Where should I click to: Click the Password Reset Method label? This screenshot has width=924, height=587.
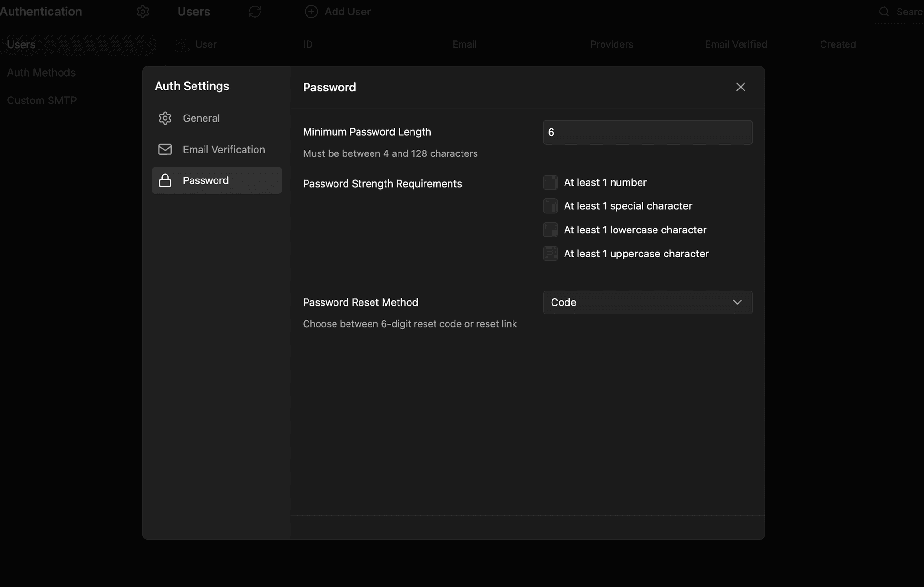tap(360, 302)
